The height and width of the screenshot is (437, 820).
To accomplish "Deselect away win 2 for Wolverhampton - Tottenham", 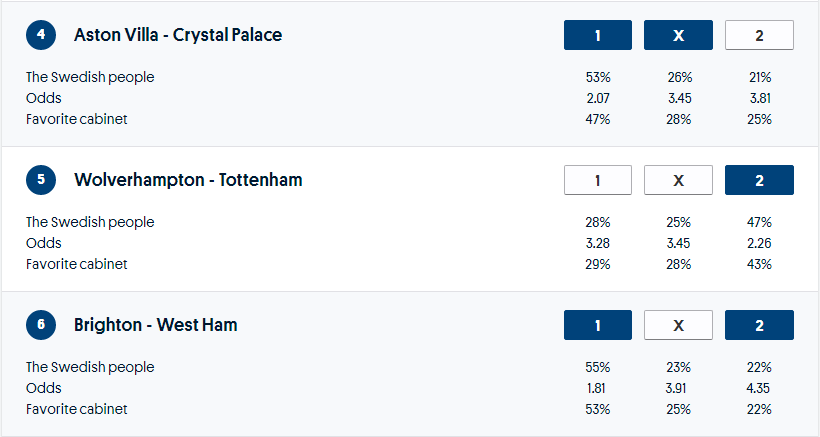I will tap(759, 180).
